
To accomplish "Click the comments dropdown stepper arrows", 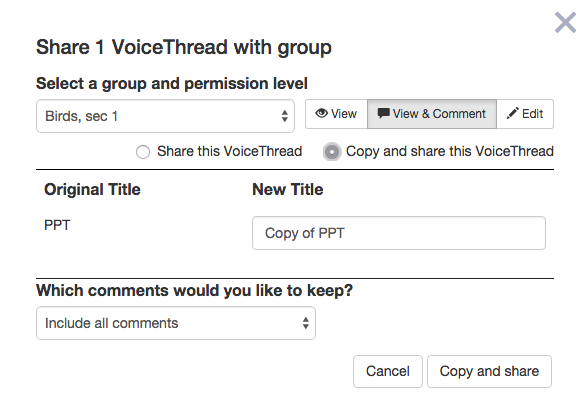I will (x=306, y=323).
